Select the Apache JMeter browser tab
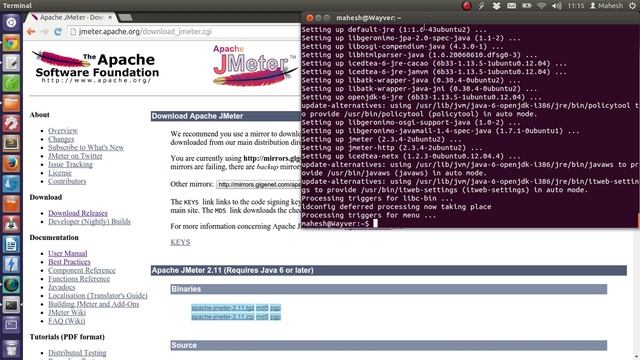 pyautogui.click(x=72, y=18)
